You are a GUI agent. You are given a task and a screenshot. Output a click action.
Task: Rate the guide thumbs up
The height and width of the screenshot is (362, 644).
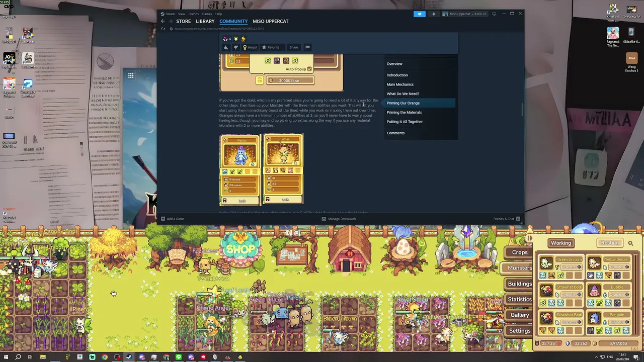pos(226,47)
